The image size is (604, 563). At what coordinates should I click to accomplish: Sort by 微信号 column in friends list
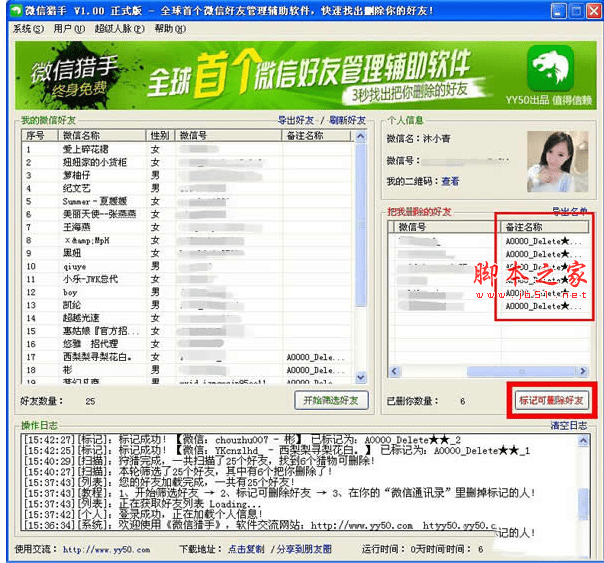(x=228, y=136)
